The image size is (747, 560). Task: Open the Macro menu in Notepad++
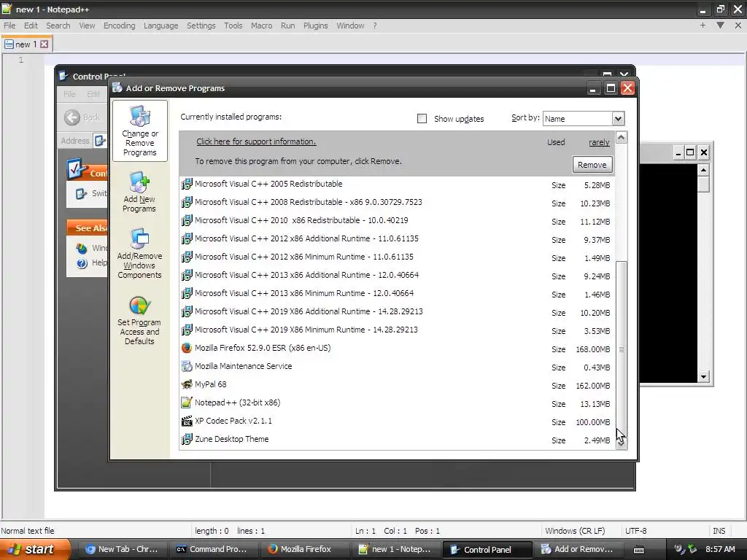262,26
